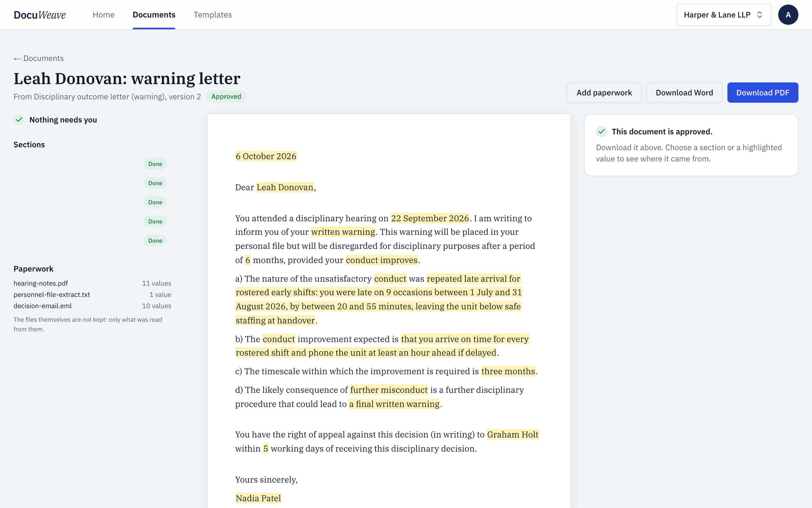Click highlighted name Leah Donovan in greeting
This screenshot has height=508, width=812.
coord(285,187)
